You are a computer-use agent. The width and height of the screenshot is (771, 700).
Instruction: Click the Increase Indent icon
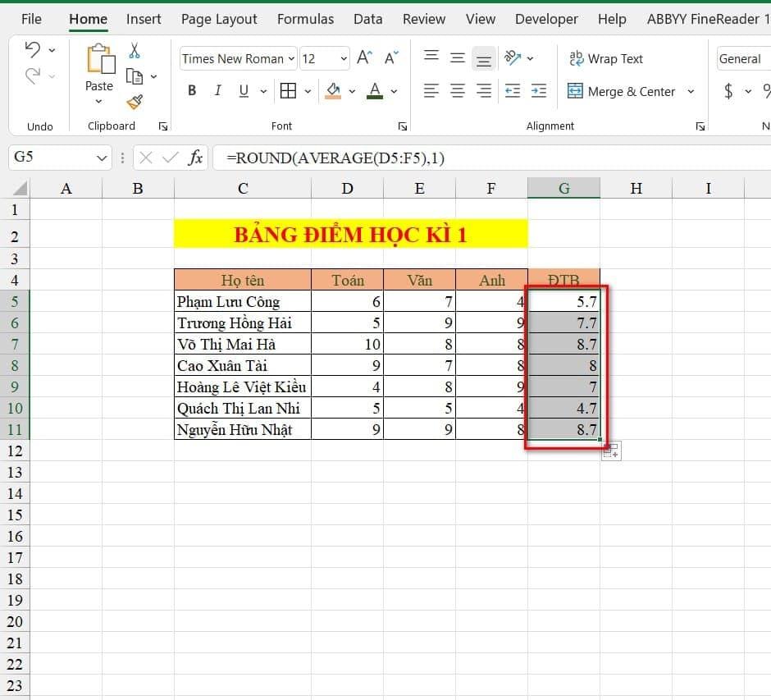[538, 91]
